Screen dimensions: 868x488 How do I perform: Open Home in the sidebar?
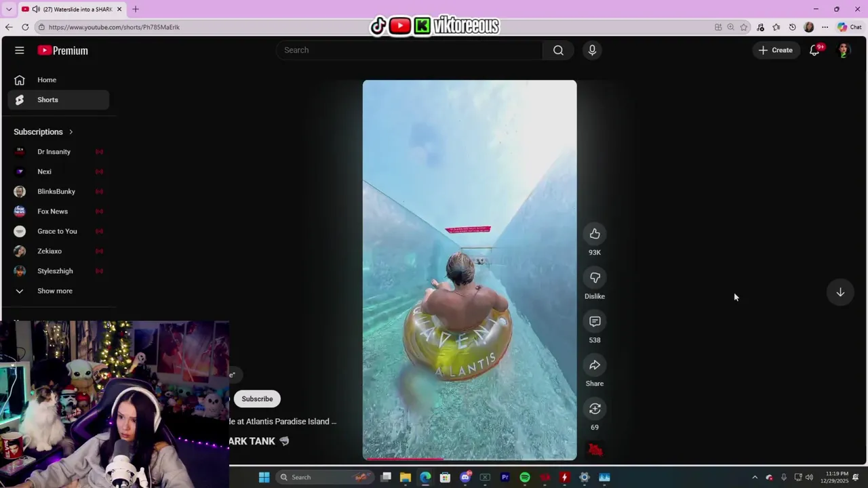pyautogui.click(x=58, y=80)
